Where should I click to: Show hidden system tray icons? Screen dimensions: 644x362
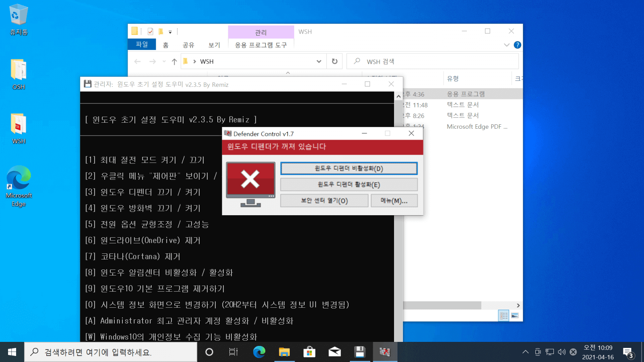point(525,352)
